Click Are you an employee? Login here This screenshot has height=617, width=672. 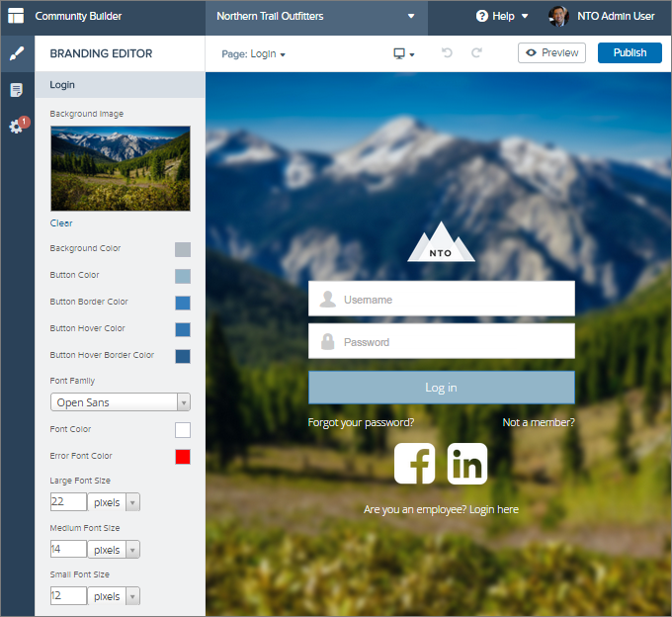coord(441,509)
